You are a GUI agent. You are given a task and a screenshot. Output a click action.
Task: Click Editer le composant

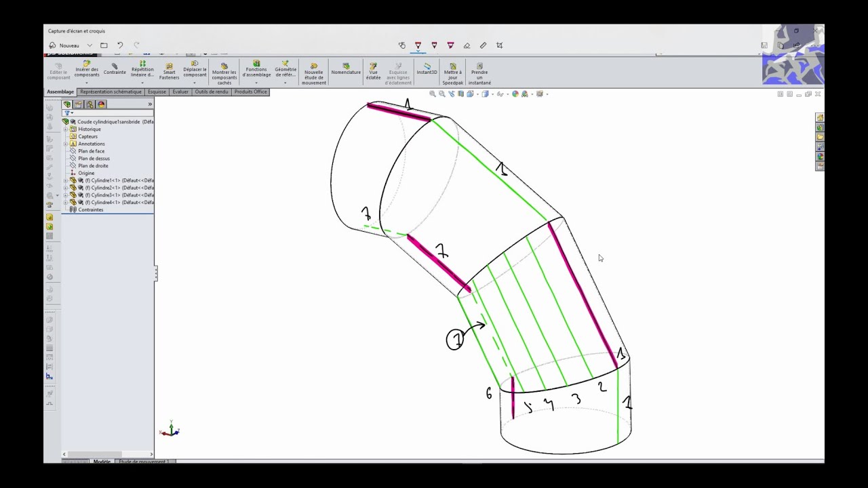[58, 70]
